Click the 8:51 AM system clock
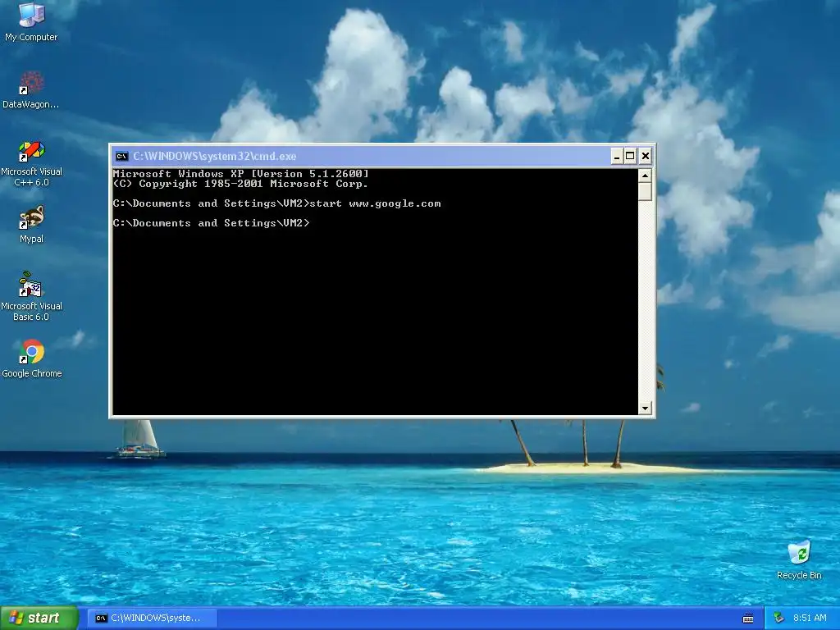 [810, 618]
